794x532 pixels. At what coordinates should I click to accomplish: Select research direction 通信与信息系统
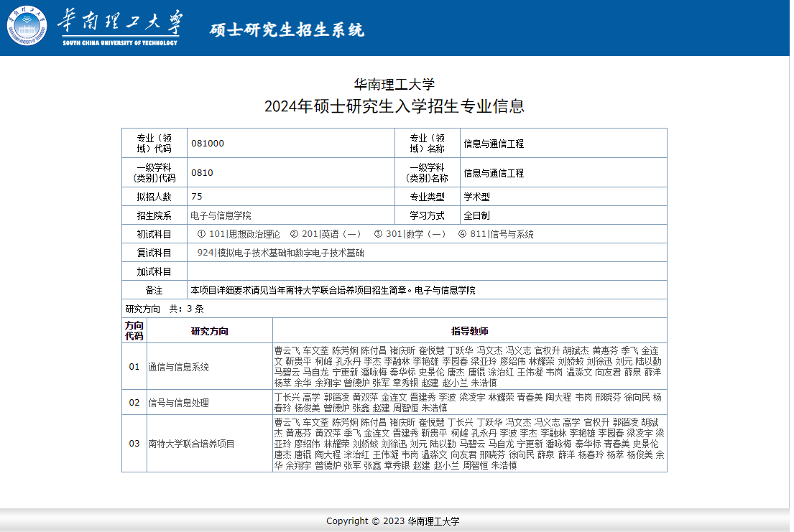coord(178,367)
